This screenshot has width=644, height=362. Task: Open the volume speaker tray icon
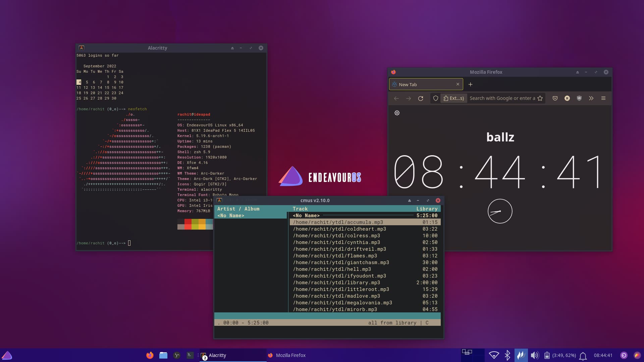click(x=534, y=355)
